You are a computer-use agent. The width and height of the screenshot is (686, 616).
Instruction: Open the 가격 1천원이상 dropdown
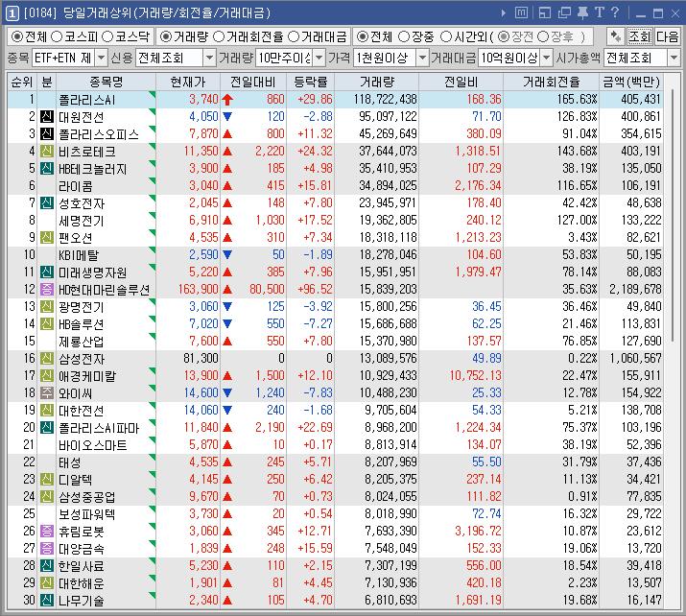coord(422,58)
